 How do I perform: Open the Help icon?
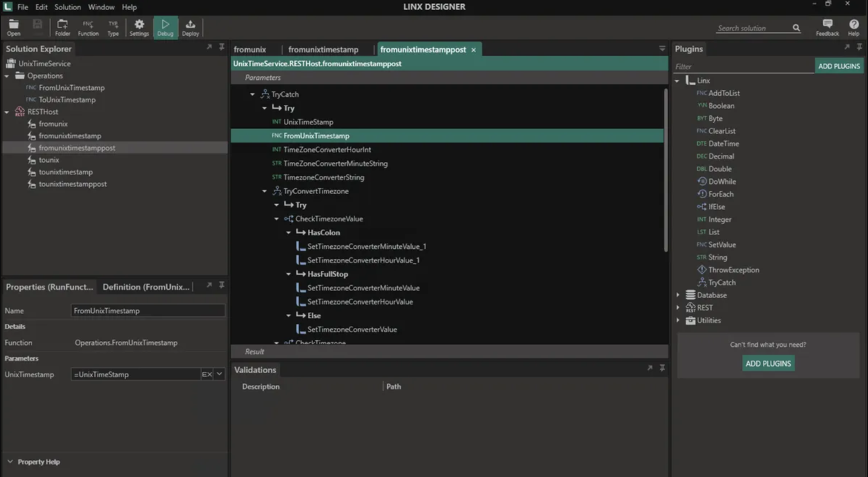(x=853, y=26)
